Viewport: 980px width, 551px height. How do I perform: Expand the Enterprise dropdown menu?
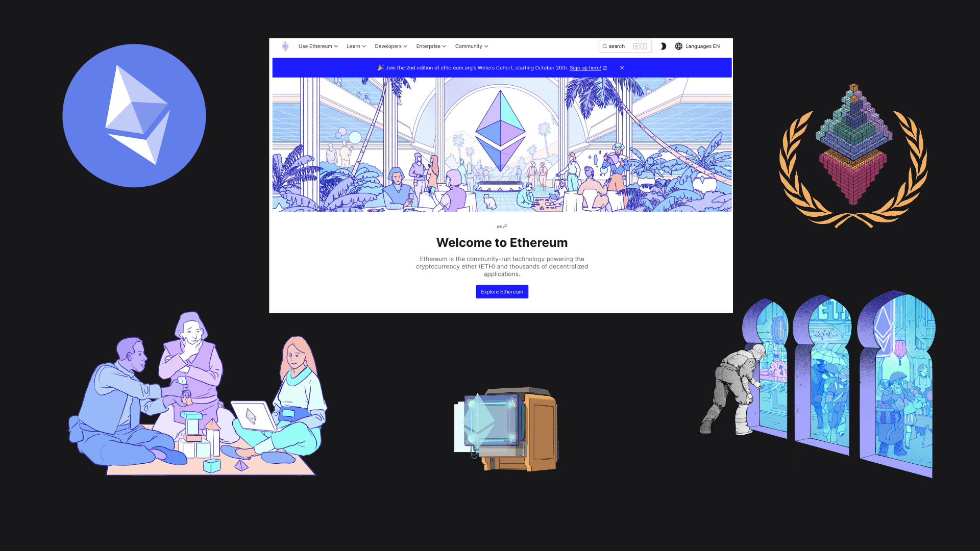click(430, 46)
